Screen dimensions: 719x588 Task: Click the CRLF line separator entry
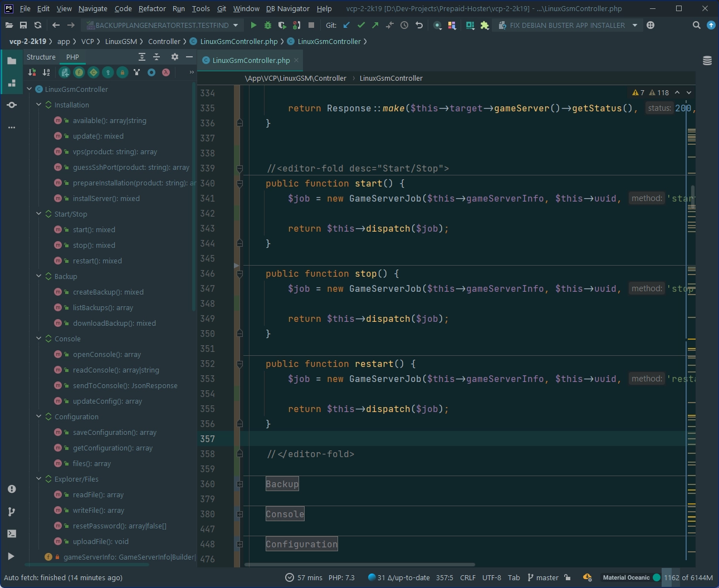click(x=468, y=577)
